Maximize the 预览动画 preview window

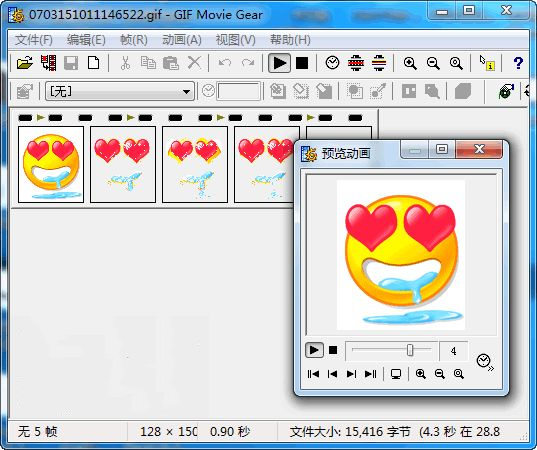pos(442,149)
